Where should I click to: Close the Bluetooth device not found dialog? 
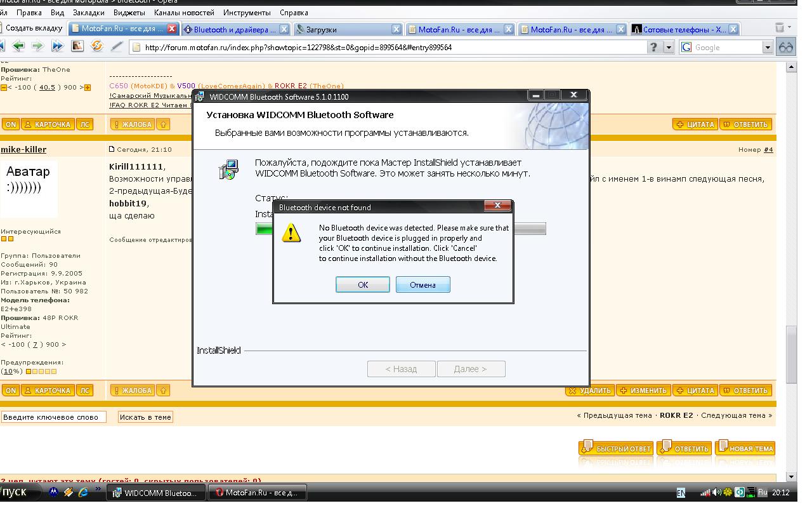coord(497,206)
